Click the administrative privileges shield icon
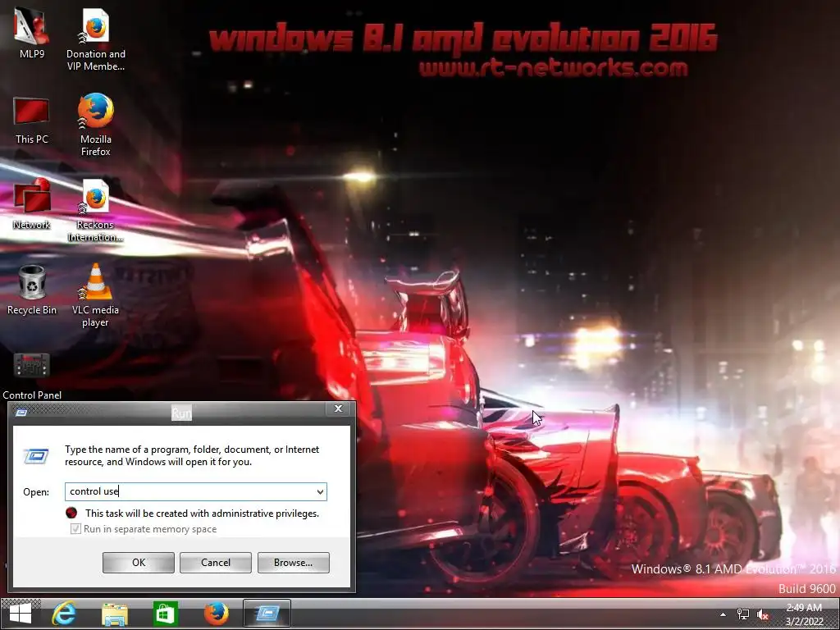Image resolution: width=840 pixels, height=630 pixels. coord(71,514)
